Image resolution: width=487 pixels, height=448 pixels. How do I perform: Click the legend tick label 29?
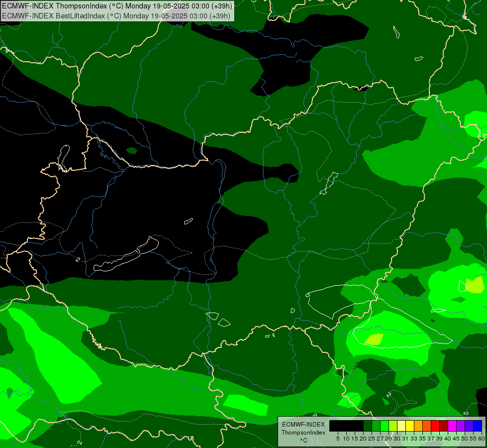point(389,439)
